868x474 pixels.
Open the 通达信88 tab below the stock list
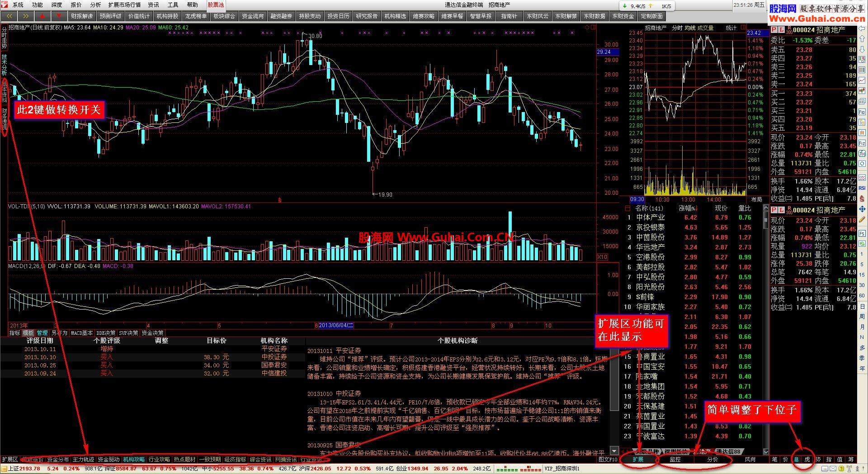click(x=728, y=451)
